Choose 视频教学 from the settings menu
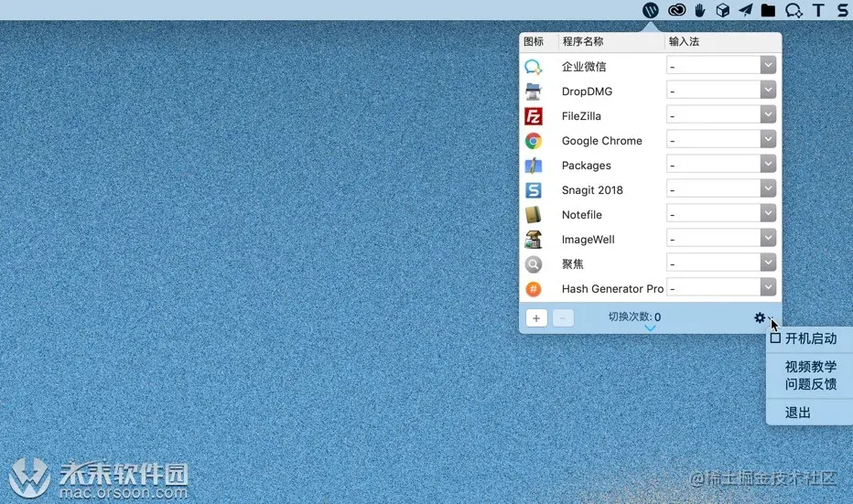This screenshot has height=504, width=853. coord(811,367)
